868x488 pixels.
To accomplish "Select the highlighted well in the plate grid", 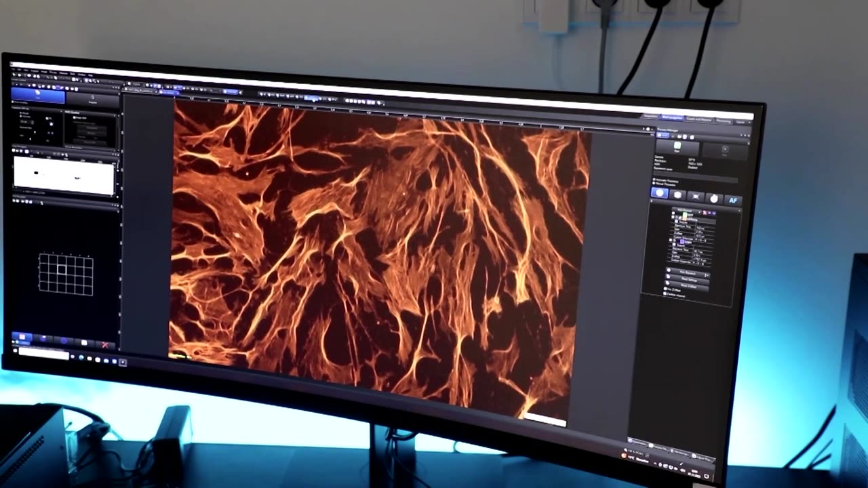I will (62, 269).
